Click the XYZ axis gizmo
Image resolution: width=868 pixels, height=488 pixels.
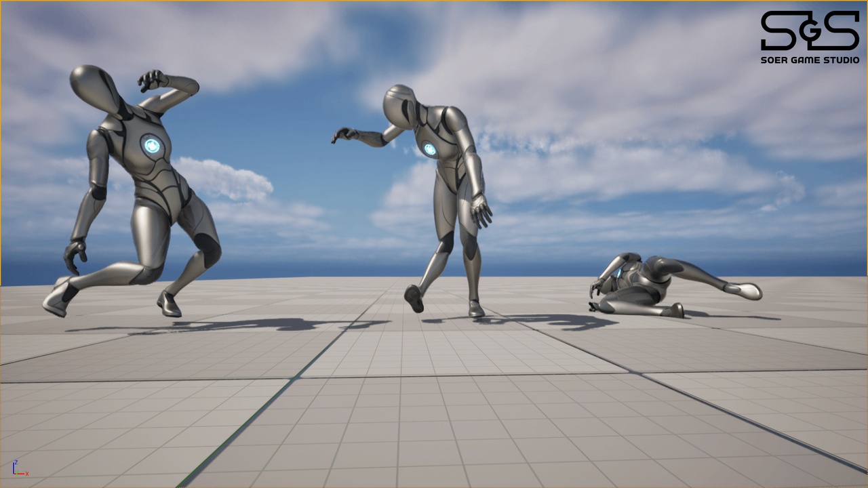coord(19,468)
